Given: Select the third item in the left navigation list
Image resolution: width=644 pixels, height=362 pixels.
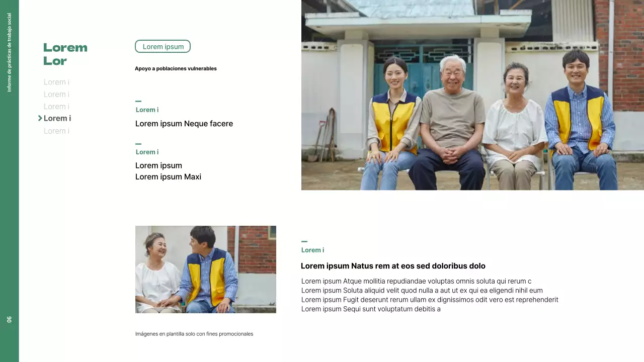Looking at the screenshot, I should pos(56,107).
